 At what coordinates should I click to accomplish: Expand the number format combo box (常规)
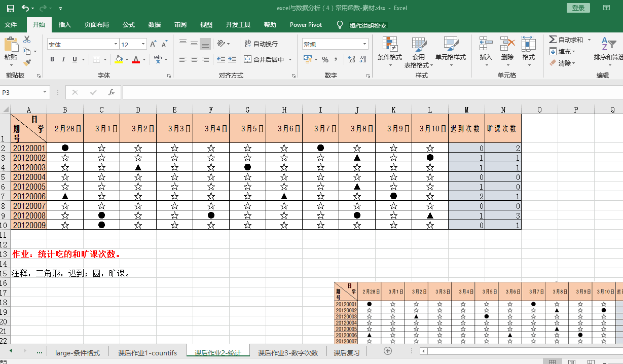coord(364,44)
